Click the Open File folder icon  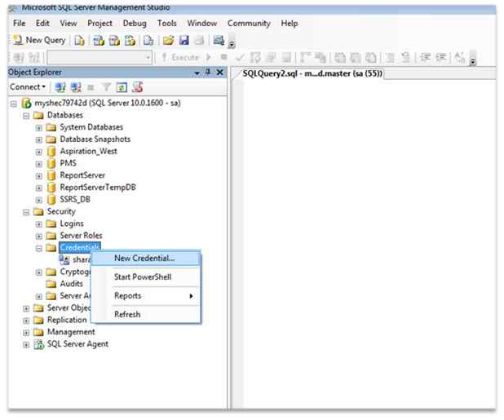(x=169, y=41)
